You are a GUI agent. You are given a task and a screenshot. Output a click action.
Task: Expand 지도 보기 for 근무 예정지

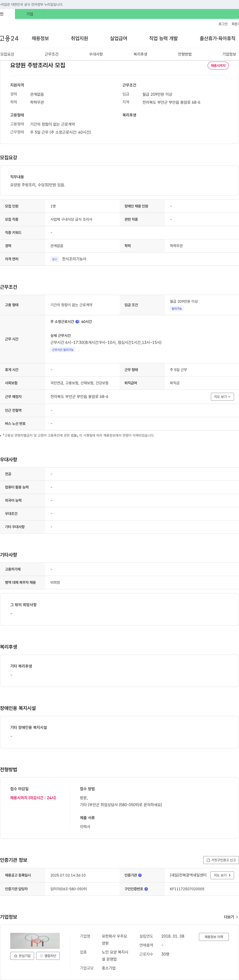(222, 397)
